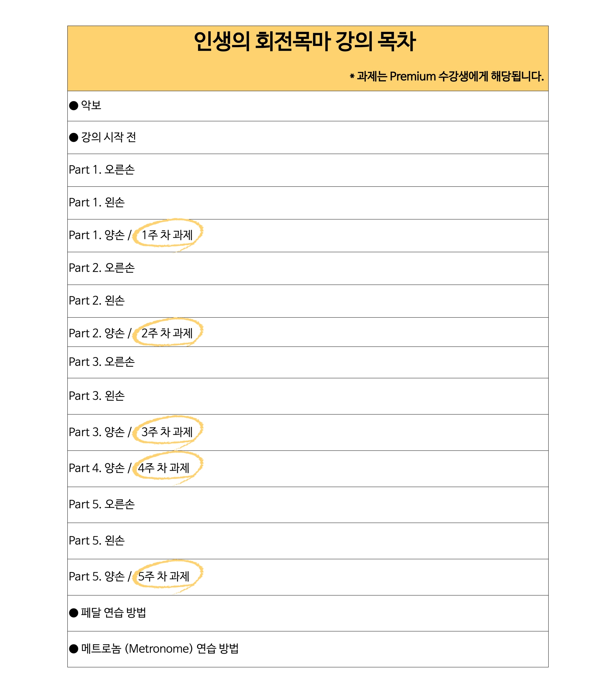Open the Part 1. 오른손 lesson row

point(102,170)
